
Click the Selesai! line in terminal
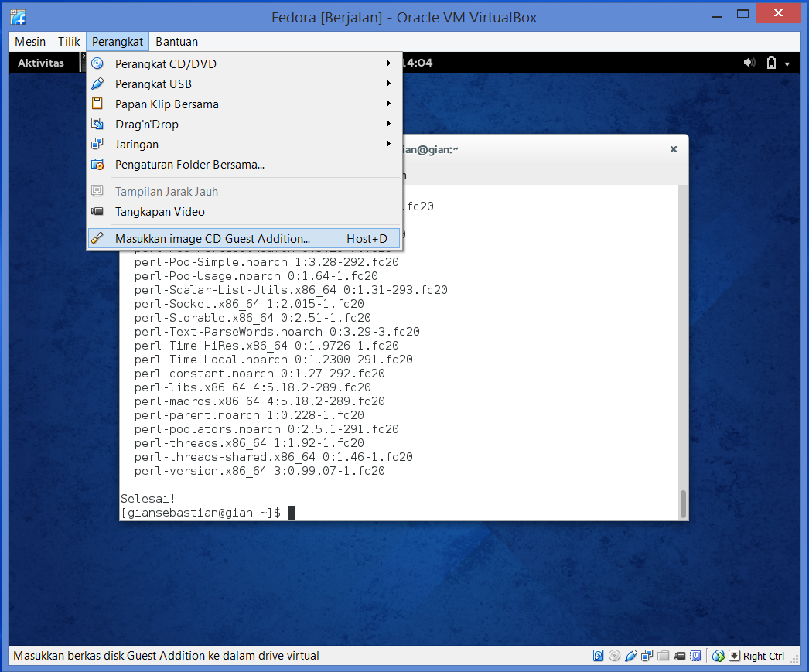point(148,499)
